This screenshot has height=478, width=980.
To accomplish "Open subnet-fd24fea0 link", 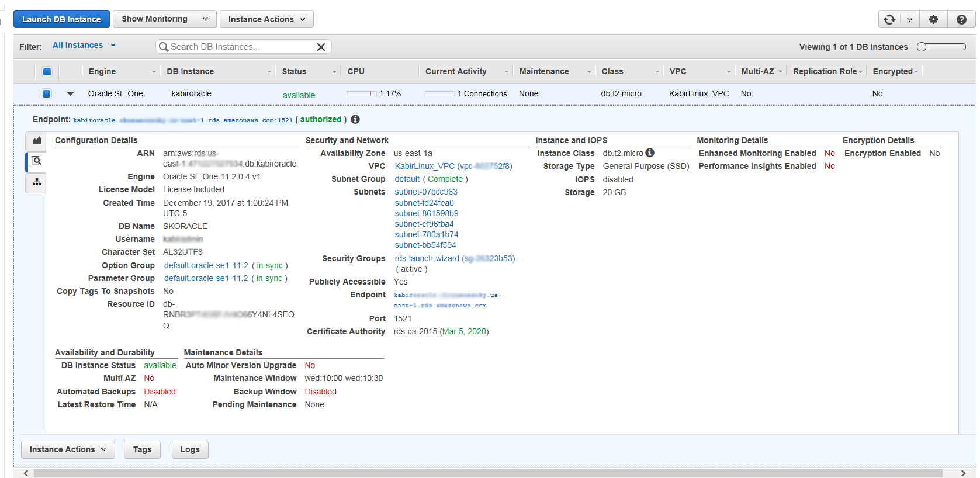I will [424, 203].
